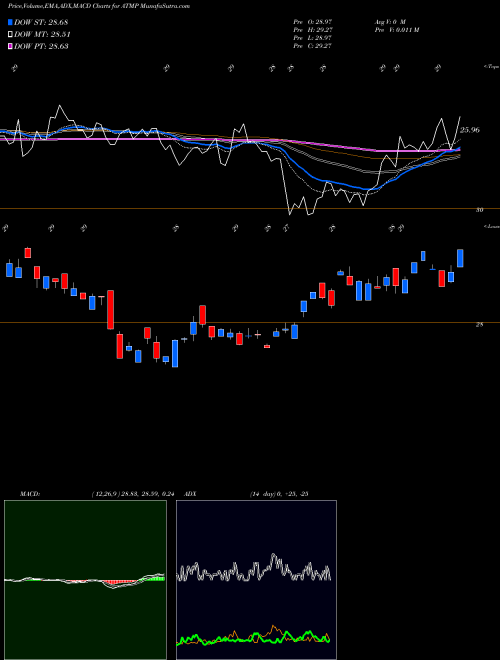This screenshot has height=660, width=500.
Task: Click the tall red candle crossing the 28 line
Action: (x=110, y=309)
